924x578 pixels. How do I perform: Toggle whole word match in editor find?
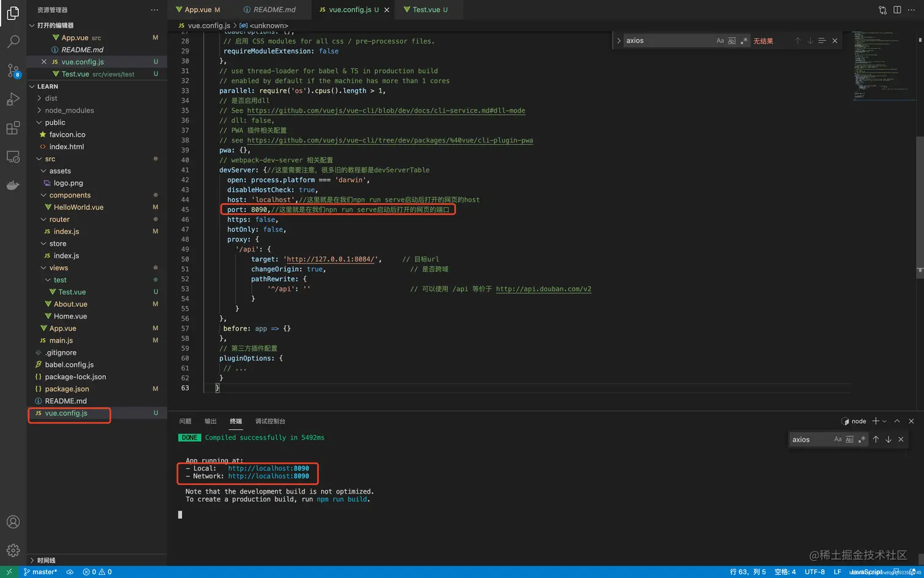coord(732,40)
